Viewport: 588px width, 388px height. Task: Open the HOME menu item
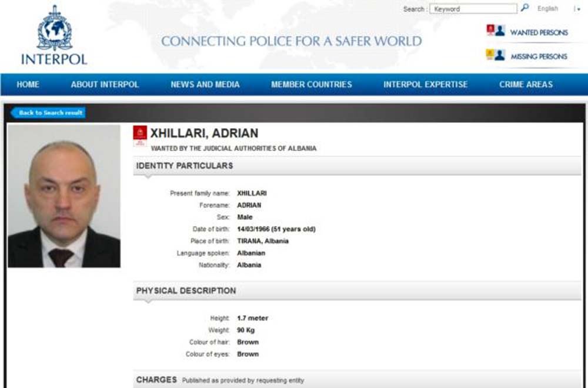28,84
